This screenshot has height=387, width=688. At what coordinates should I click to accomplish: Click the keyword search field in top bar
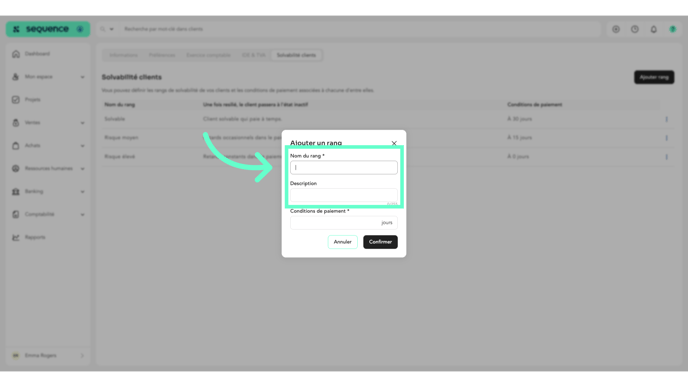[360, 29]
